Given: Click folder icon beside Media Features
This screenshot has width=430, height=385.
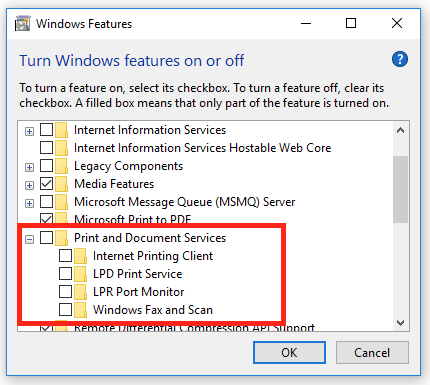Looking at the screenshot, I should point(61,184).
